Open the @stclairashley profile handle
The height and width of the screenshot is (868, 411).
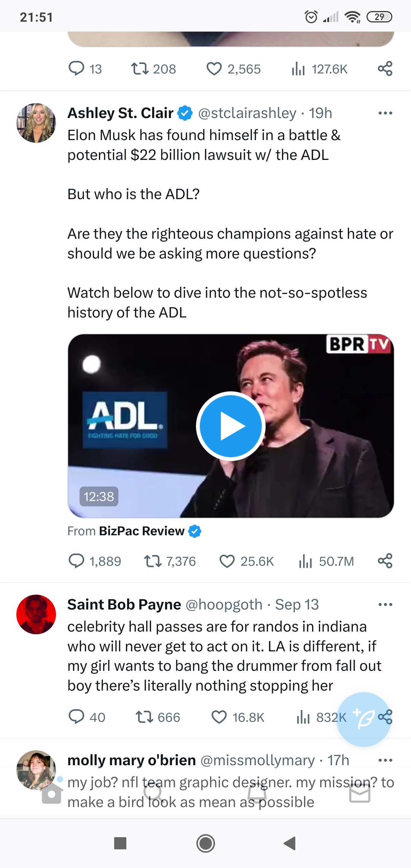tap(247, 113)
